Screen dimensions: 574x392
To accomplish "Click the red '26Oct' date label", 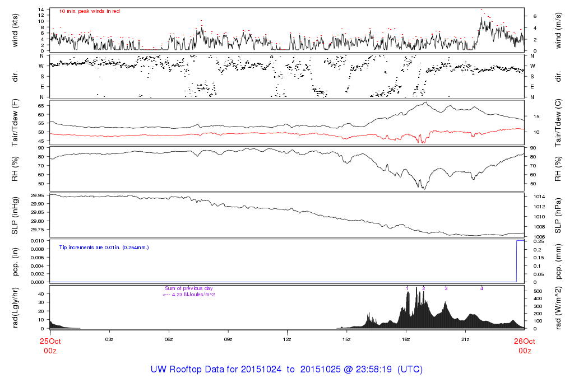I will tap(524, 342).
